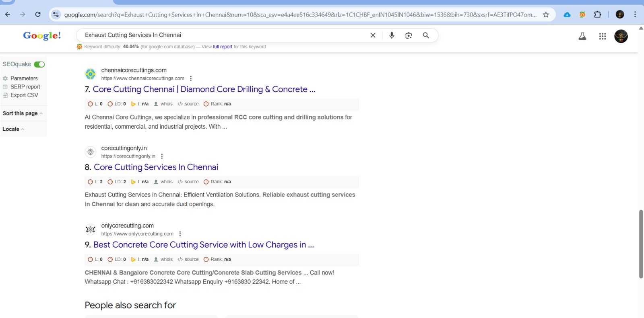
Task: Open Core Cutting Services In Chennai result
Action: [156, 167]
